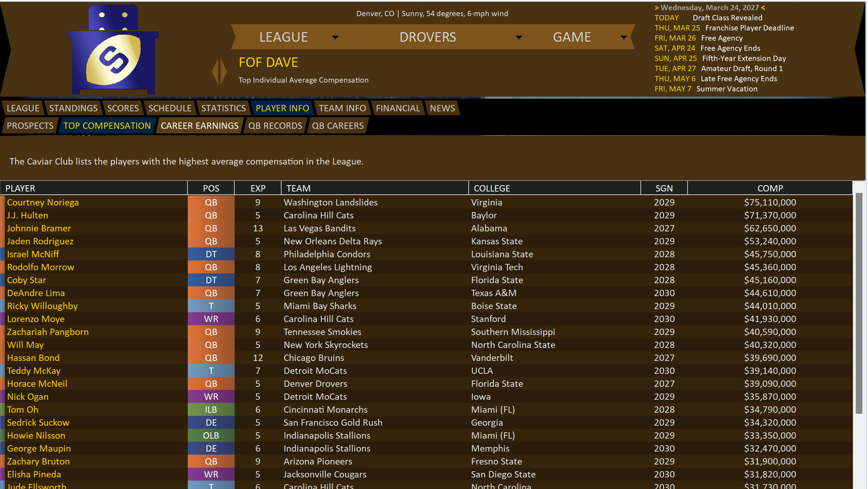Open player Horace McNeil
The image size is (868, 489).
tap(37, 384)
